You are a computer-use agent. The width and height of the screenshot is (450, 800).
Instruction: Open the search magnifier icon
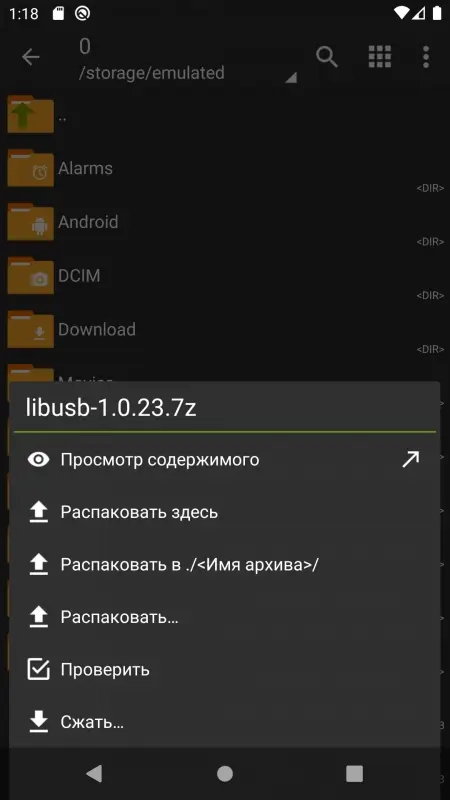(x=327, y=57)
